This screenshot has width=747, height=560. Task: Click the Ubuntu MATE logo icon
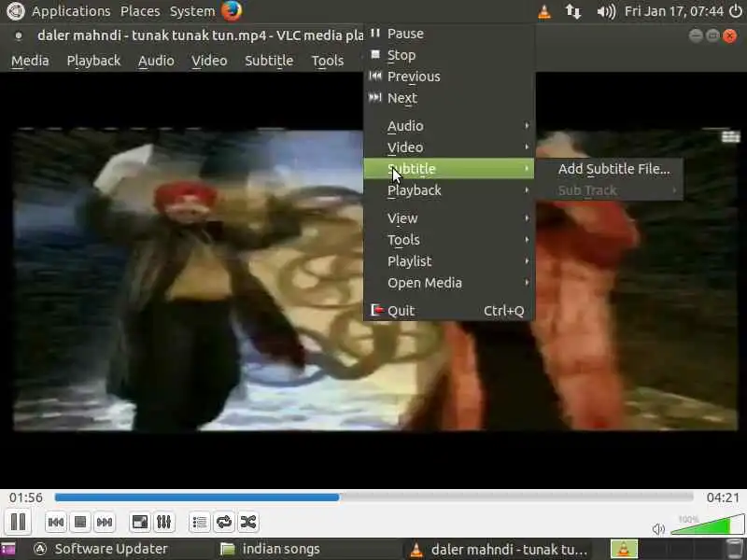[x=15, y=11]
